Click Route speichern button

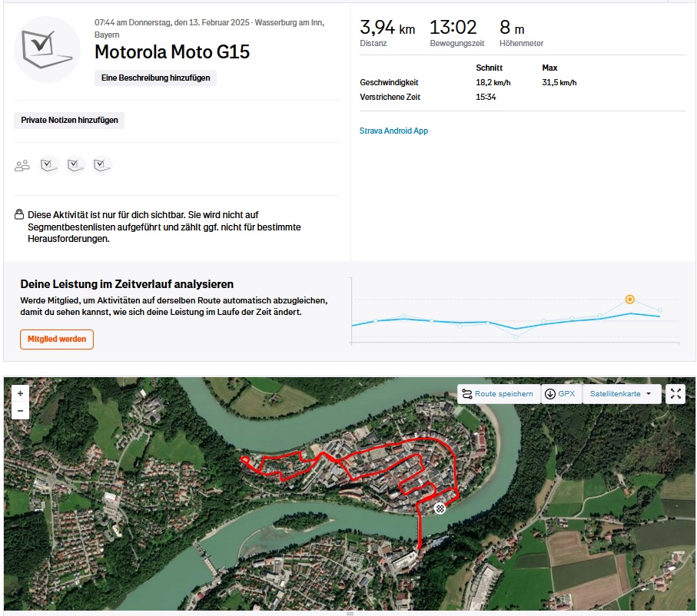click(498, 394)
